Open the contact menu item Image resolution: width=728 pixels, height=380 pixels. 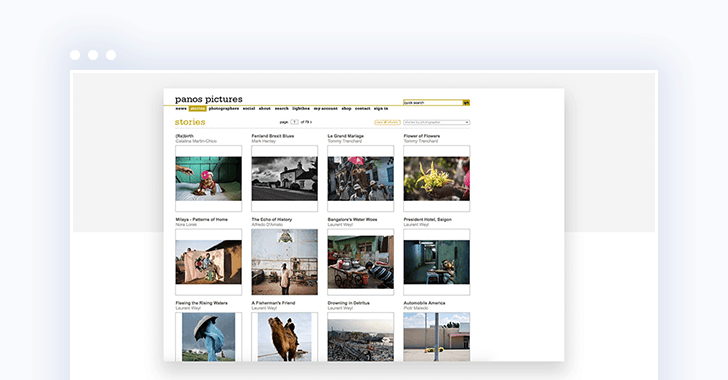click(x=363, y=109)
